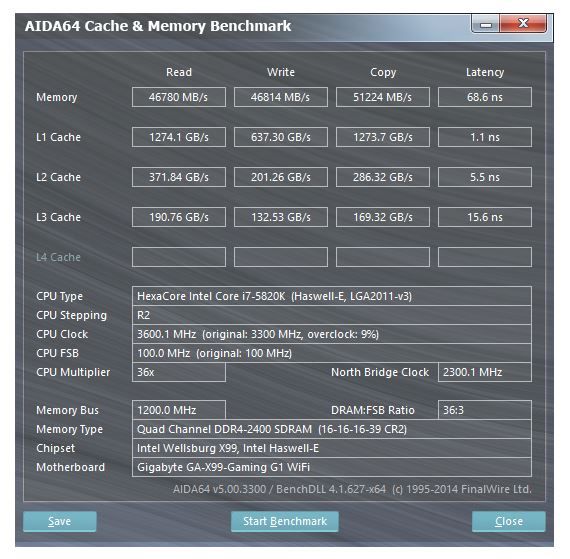Click the CPU Stepping label
570x559 pixels.
pyautogui.click(x=71, y=315)
